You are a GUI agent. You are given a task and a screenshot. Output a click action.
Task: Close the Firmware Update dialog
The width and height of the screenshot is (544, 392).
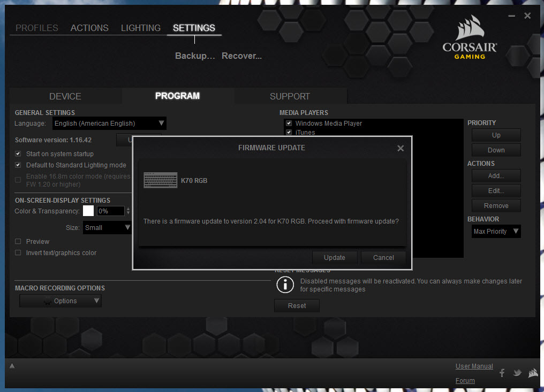(401, 148)
